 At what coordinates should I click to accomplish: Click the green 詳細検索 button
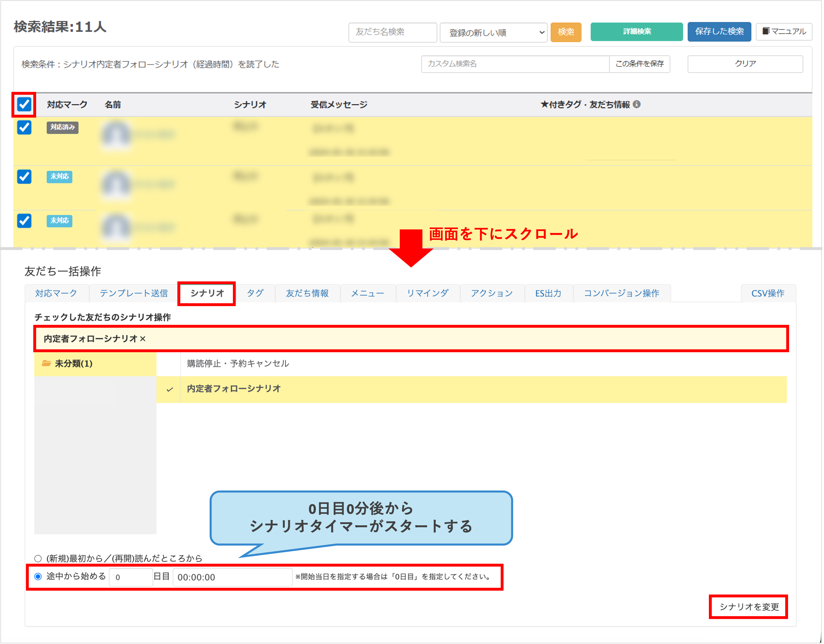pos(636,32)
